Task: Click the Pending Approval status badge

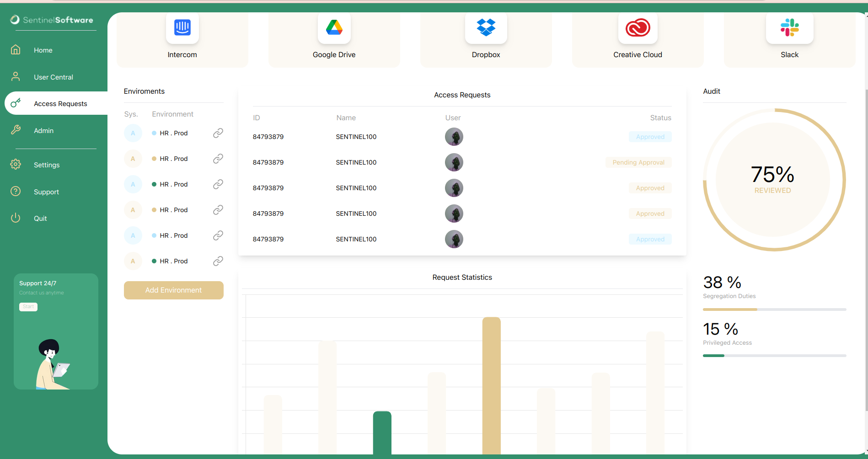Action: click(x=638, y=162)
